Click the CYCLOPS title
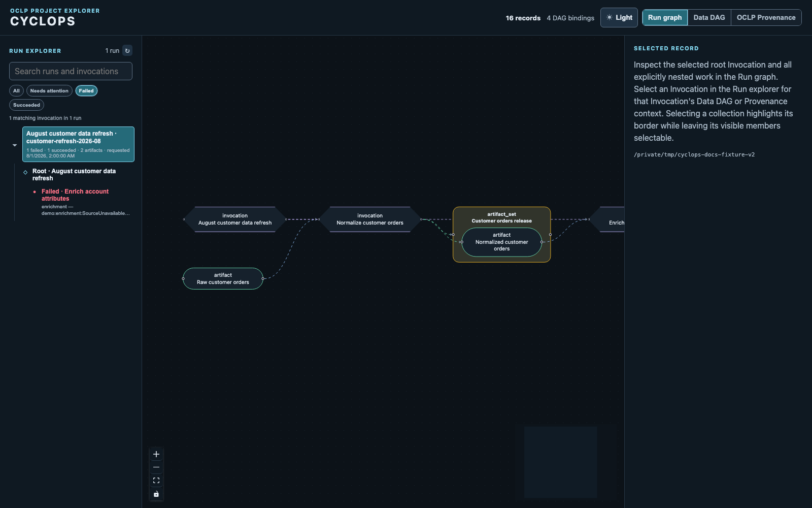The width and height of the screenshot is (812, 508). [43, 21]
